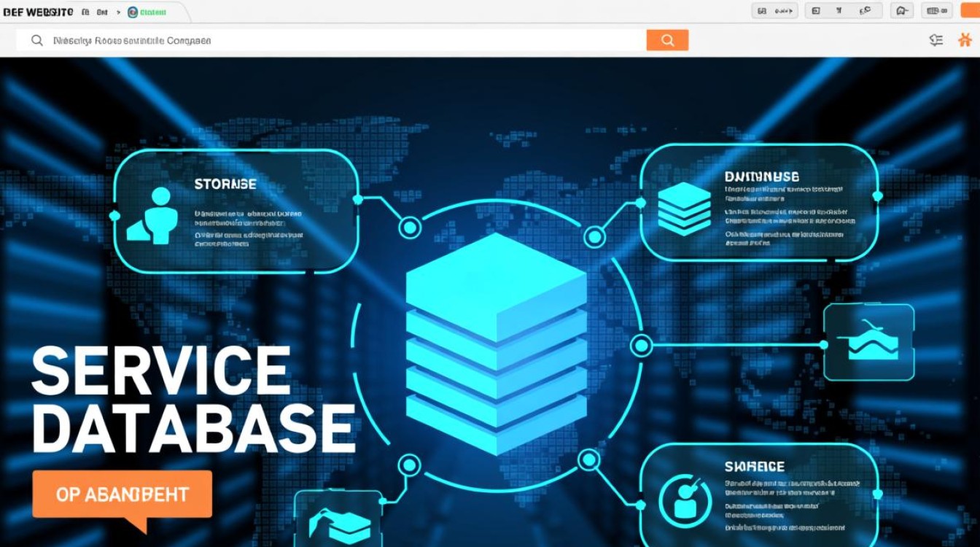
Task: Open the wave chart icon tile
Action: click(x=868, y=343)
